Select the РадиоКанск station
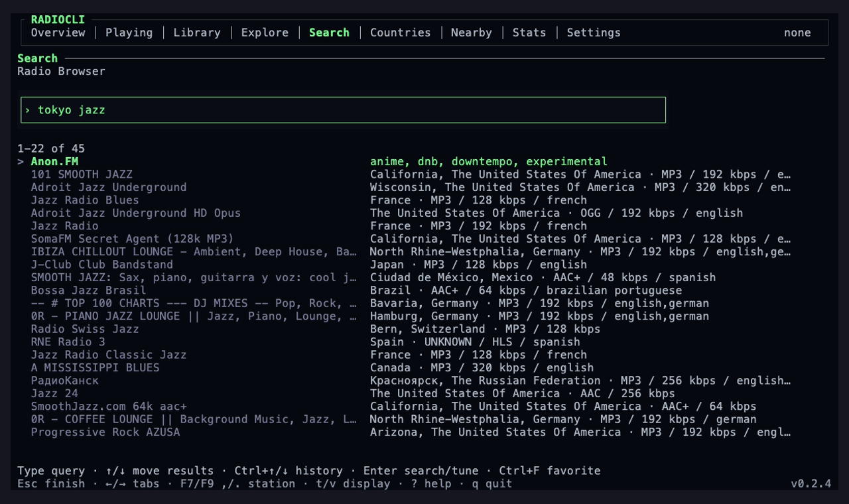Screen dimensions: 849x504 [x=65, y=381]
